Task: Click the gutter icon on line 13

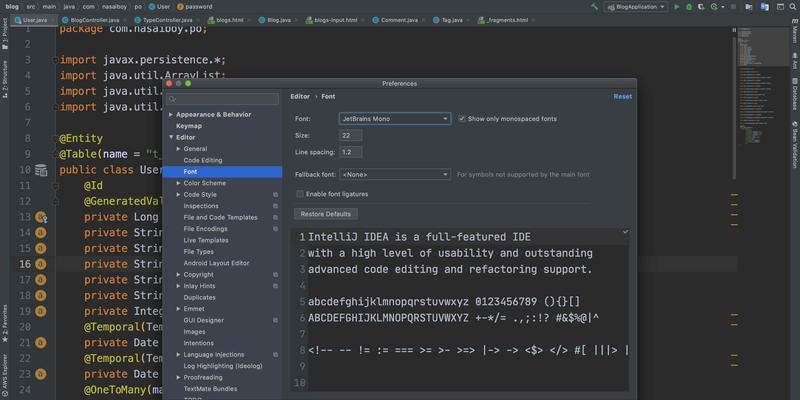Action: click(x=41, y=217)
